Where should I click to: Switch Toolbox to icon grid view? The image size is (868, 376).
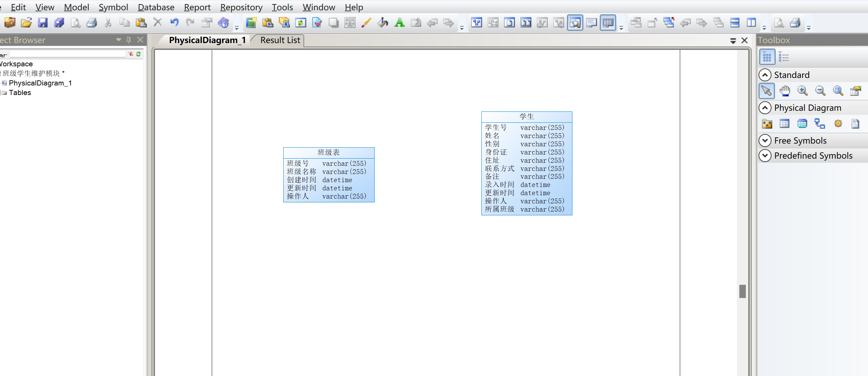[767, 57]
